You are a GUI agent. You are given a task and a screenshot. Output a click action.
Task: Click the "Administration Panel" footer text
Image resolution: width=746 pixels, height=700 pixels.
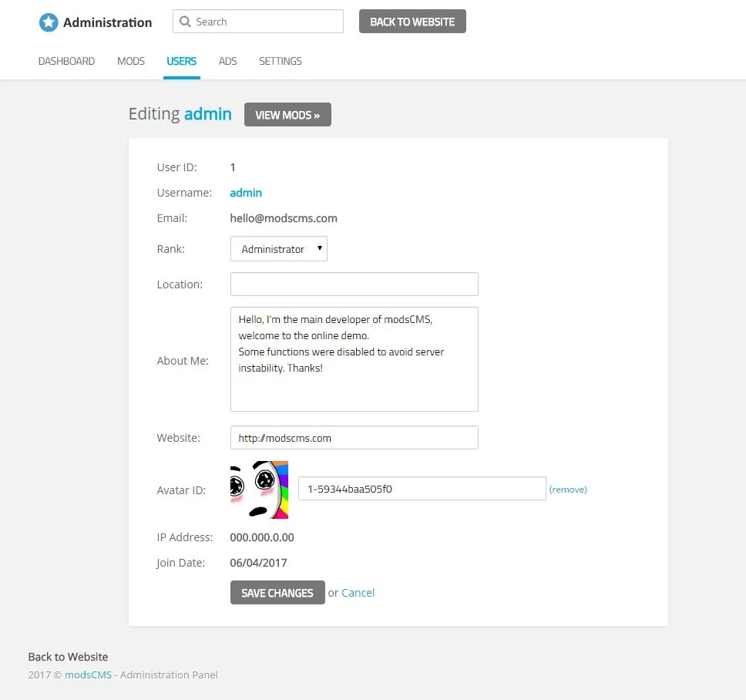point(169,675)
